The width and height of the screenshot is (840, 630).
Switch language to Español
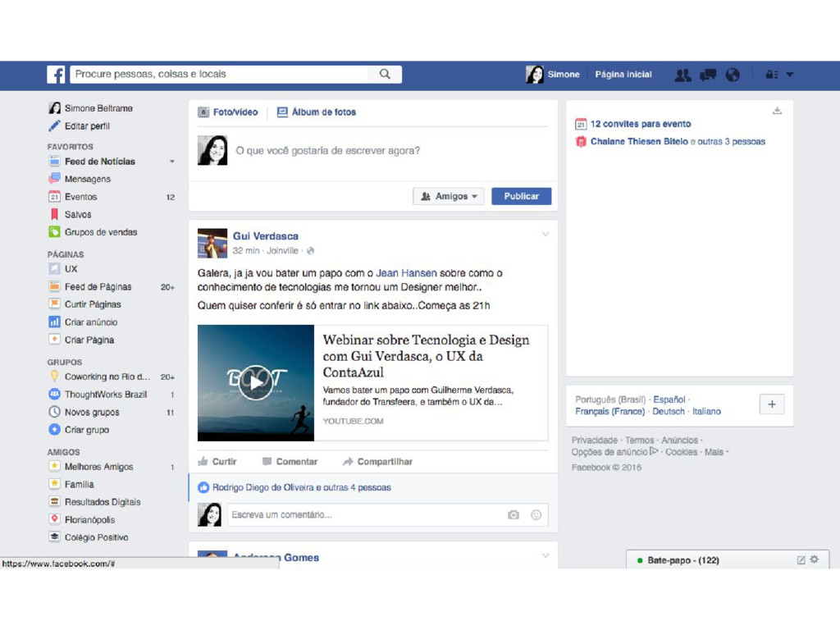coord(669,399)
